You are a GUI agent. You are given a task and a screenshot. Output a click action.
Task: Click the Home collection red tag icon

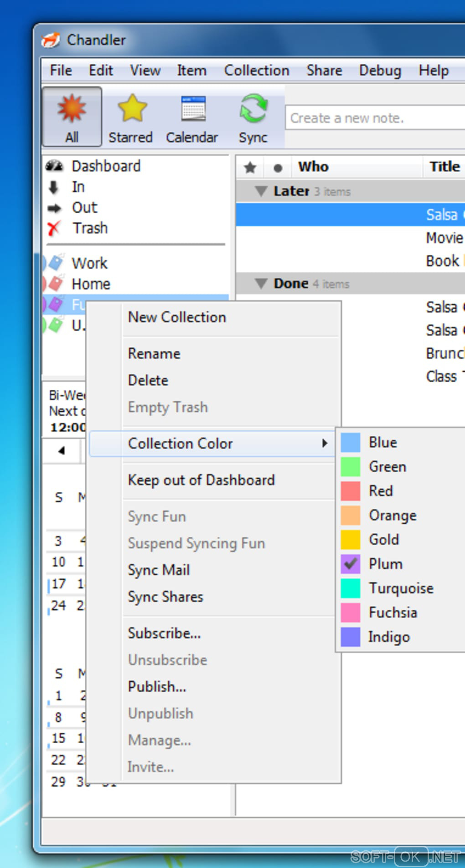(x=56, y=284)
